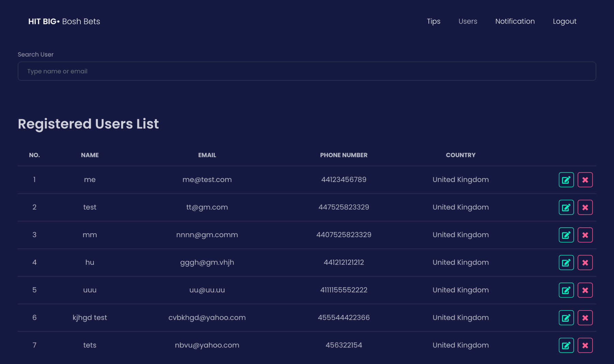Focus the Search User input field

coord(307,71)
